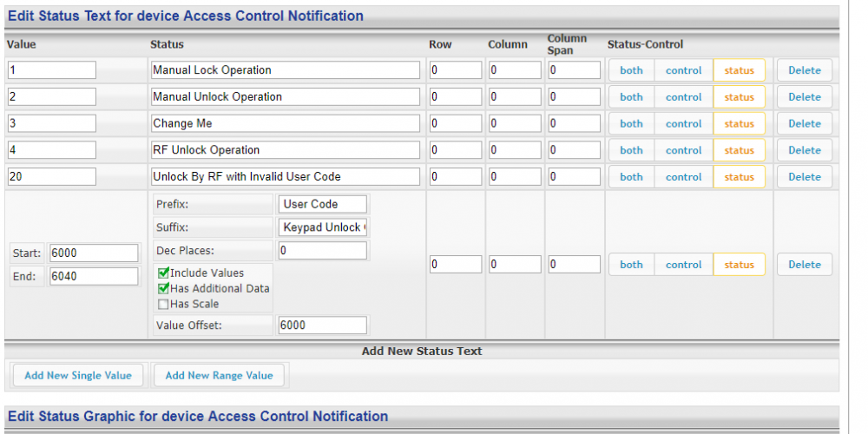The height and width of the screenshot is (434, 868).
Task: Edit the Change Me status text field
Action: click(x=285, y=123)
